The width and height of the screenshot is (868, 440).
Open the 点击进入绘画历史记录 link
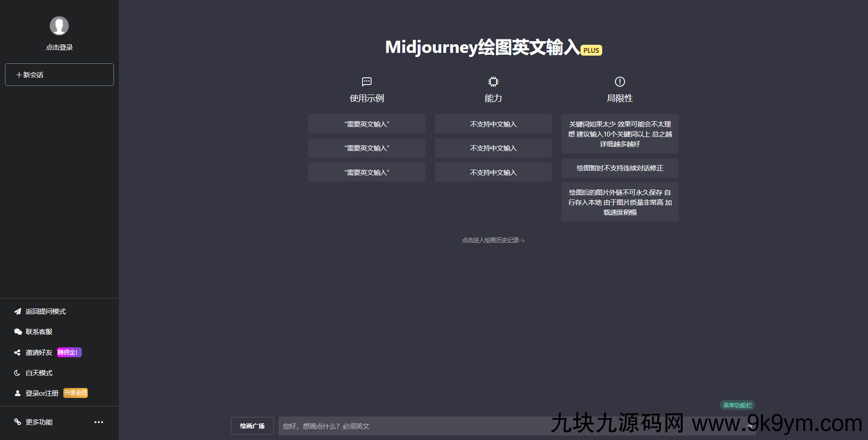click(493, 241)
